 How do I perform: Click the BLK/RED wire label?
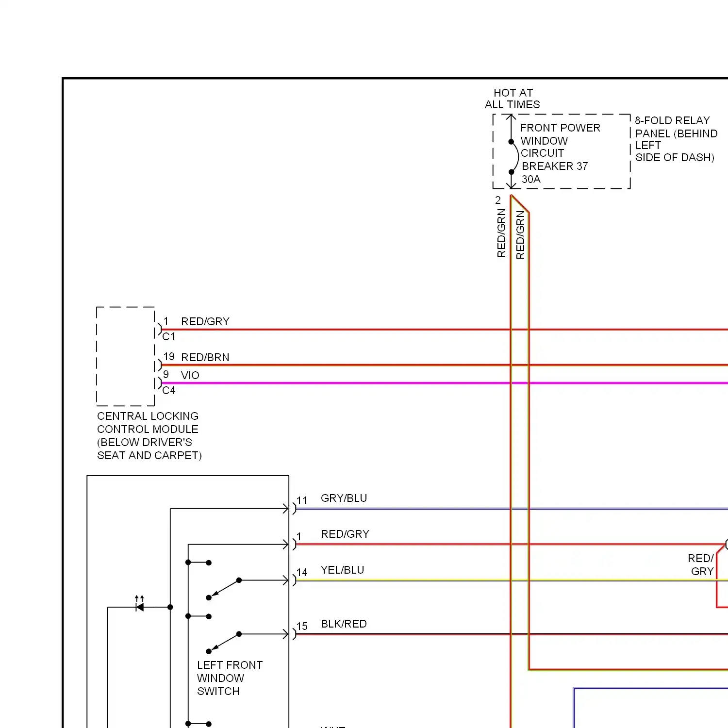coord(344,624)
